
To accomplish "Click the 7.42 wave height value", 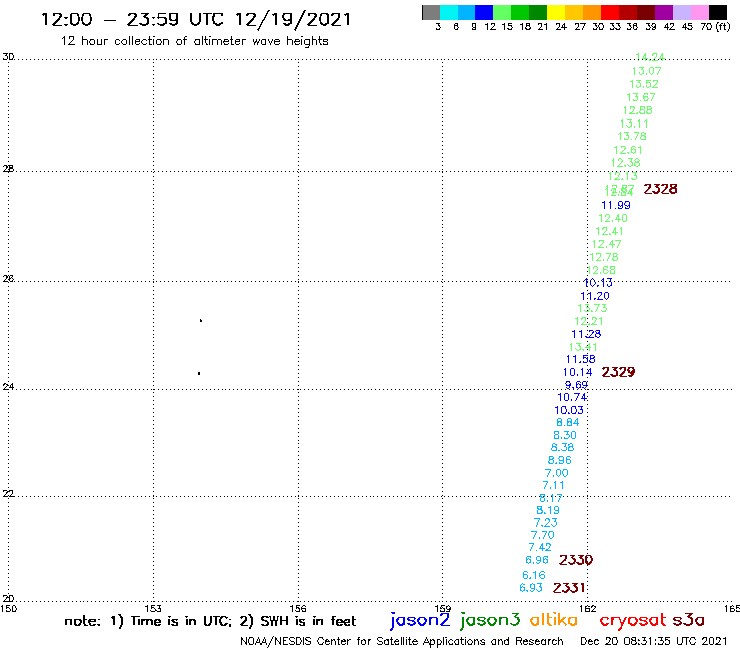I will tap(540, 548).
